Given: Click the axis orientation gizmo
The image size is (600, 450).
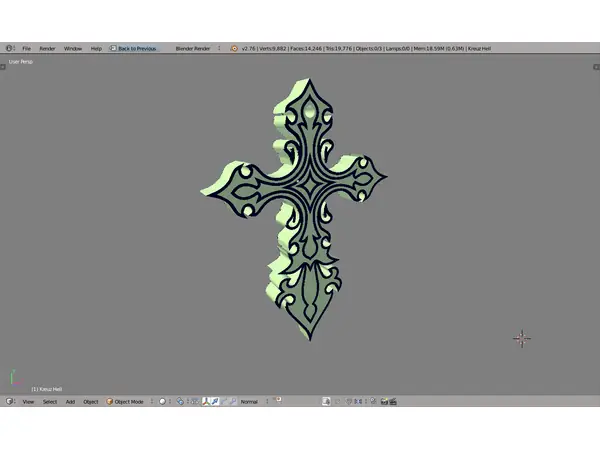Looking at the screenshot, I should (x=15, y=378).
